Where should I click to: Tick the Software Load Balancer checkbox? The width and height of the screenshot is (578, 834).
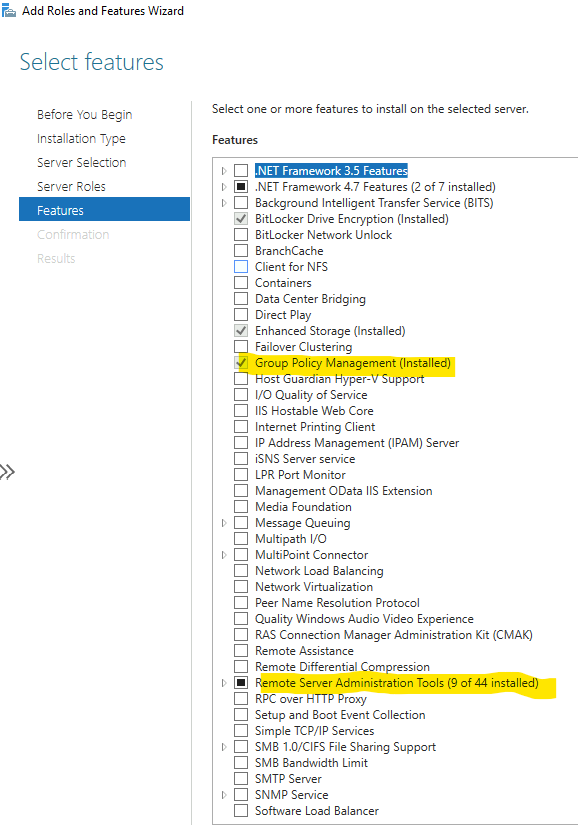(x=241, y=811)
